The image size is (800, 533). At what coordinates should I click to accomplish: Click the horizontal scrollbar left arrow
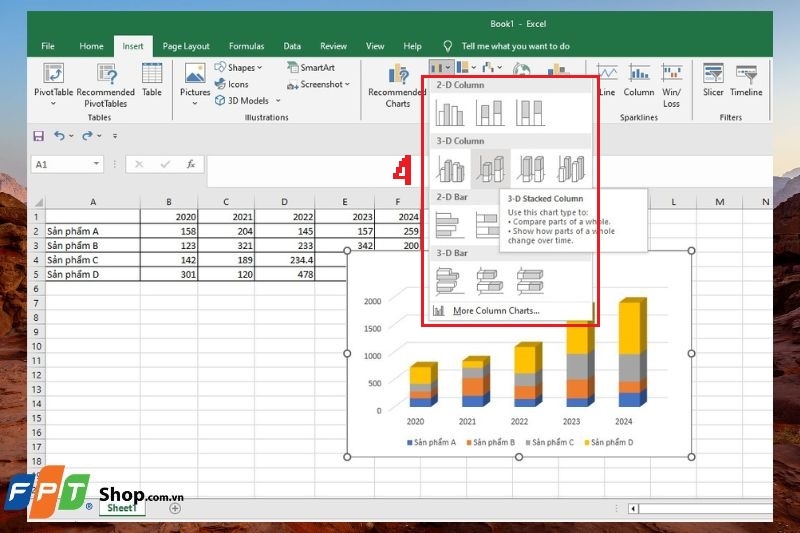click(633, 509)
